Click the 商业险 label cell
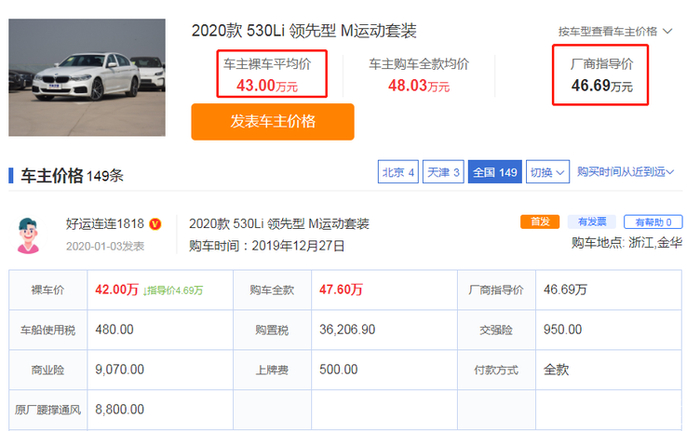 [48, 370]
